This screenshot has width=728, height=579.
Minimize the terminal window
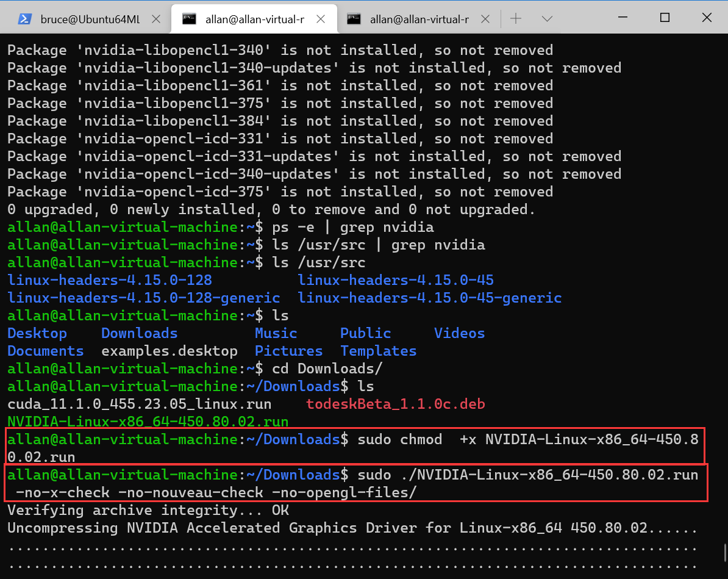click(623, 17)
